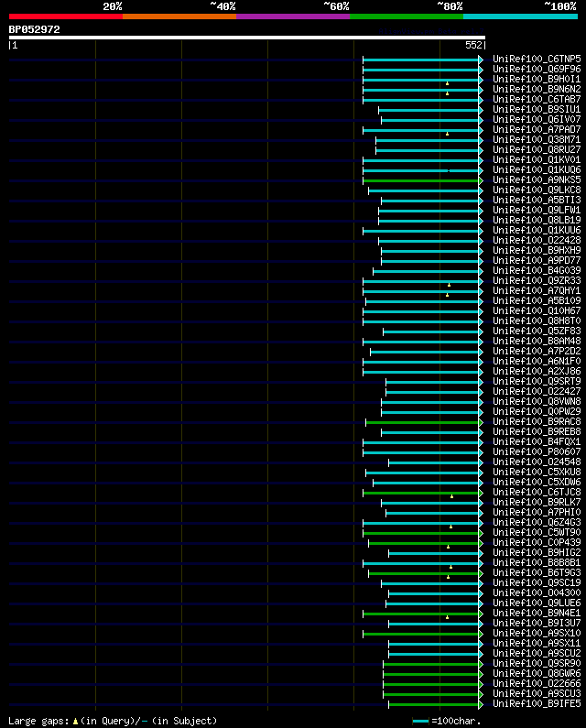Select UniRef100_Q9SRT9 hit
This screenshot has height=728, width=586.
[537, 382]
